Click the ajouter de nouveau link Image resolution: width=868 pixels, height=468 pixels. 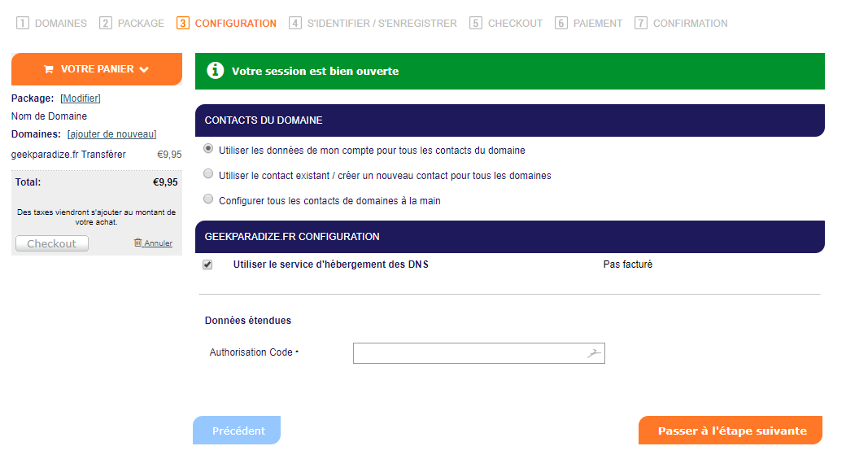point(111,134)
